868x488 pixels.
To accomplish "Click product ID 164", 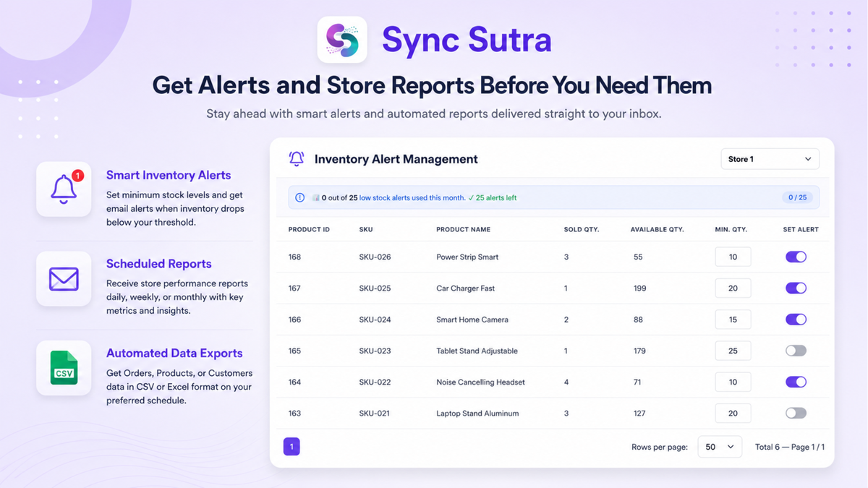I will pyautogui.click(x=294, y=382).
